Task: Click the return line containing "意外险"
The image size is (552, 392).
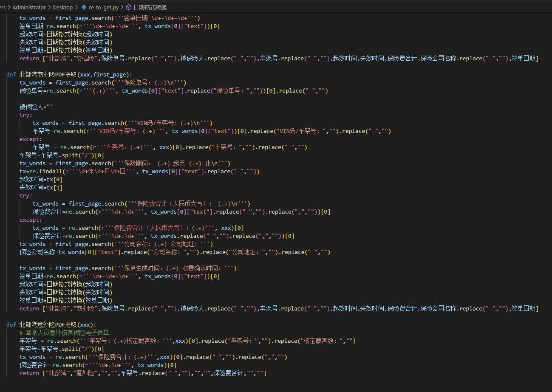Action: [x=143, y=373]
